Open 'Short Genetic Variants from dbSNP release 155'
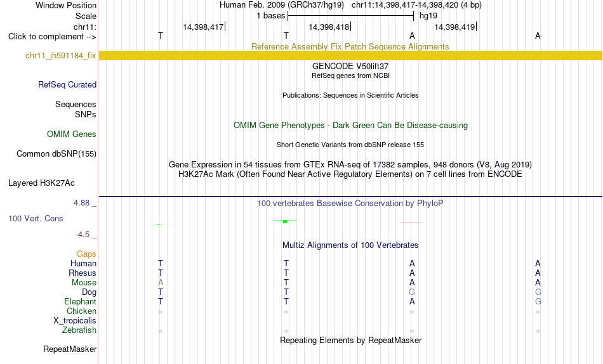 pos(350,145)
